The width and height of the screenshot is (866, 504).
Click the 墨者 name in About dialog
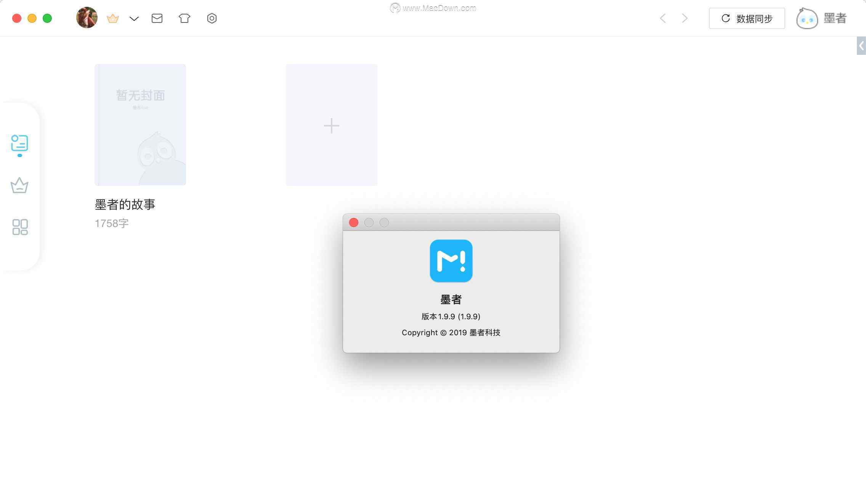[x=451, y=300]
